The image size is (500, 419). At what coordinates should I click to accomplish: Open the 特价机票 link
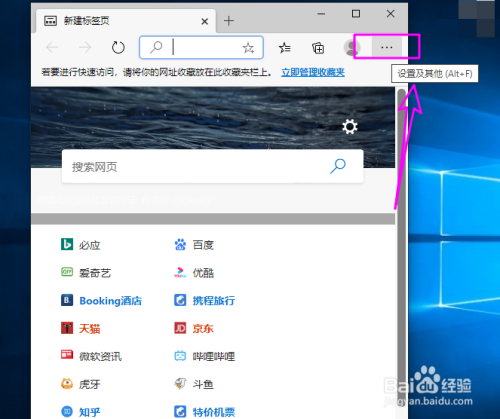click(214, 412)
